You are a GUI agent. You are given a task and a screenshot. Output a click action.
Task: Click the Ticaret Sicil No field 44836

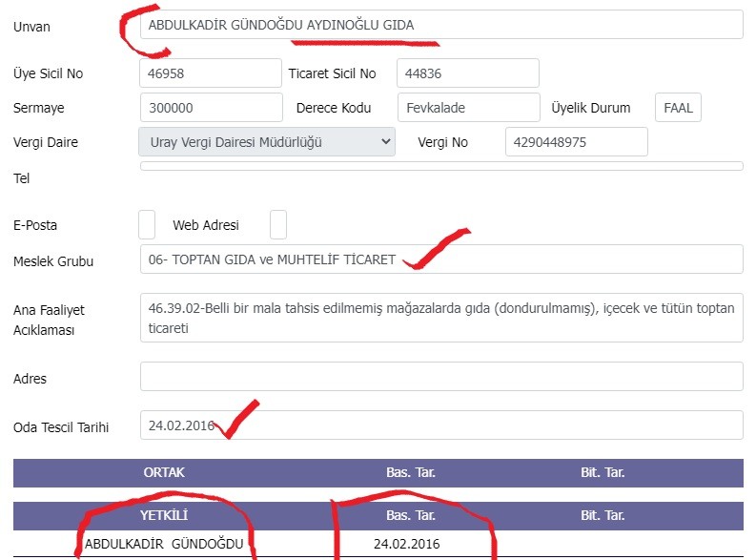(x=468, y=73)
